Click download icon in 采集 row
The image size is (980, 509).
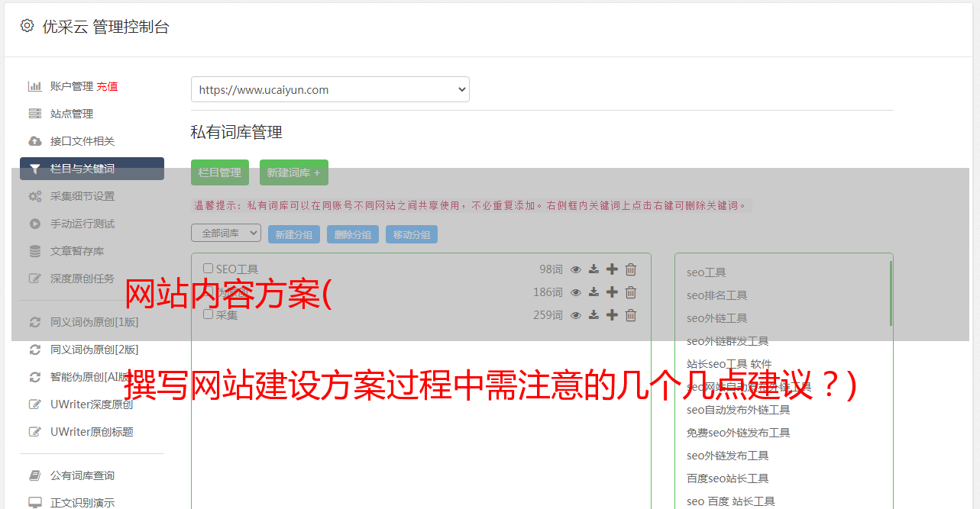click(x=593, y=315)
